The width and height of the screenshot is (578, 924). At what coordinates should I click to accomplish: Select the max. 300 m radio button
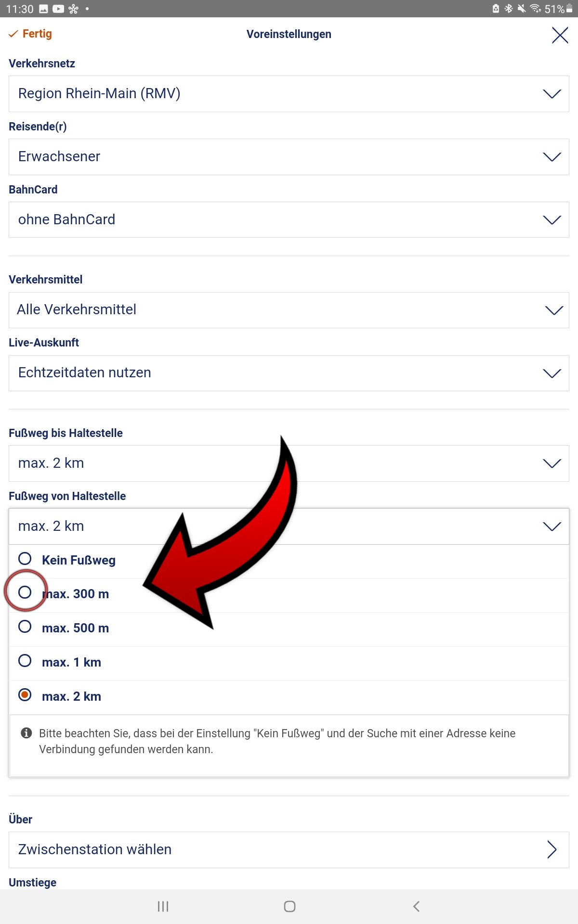click(x=25, y=592)
